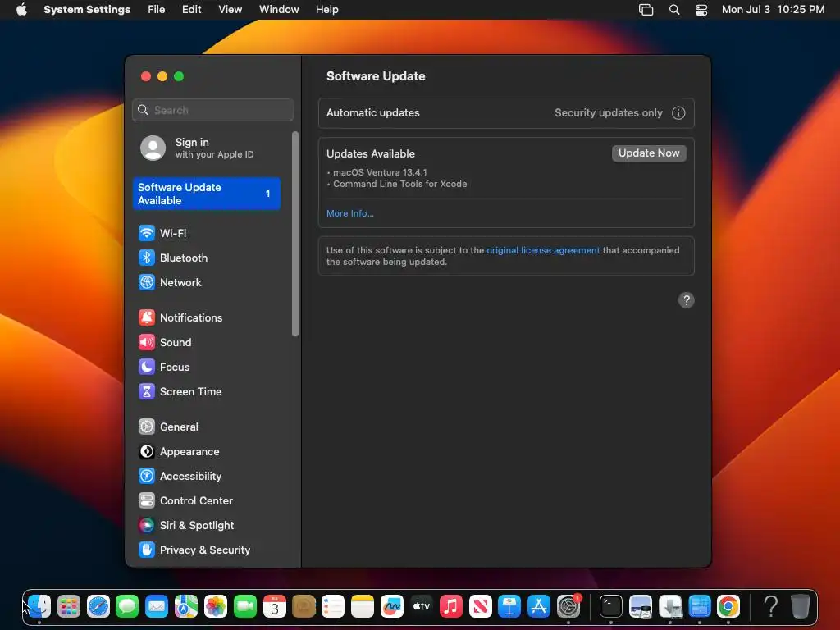
Task: Click the Automatic updates info icon
Action: coord(678,113)
